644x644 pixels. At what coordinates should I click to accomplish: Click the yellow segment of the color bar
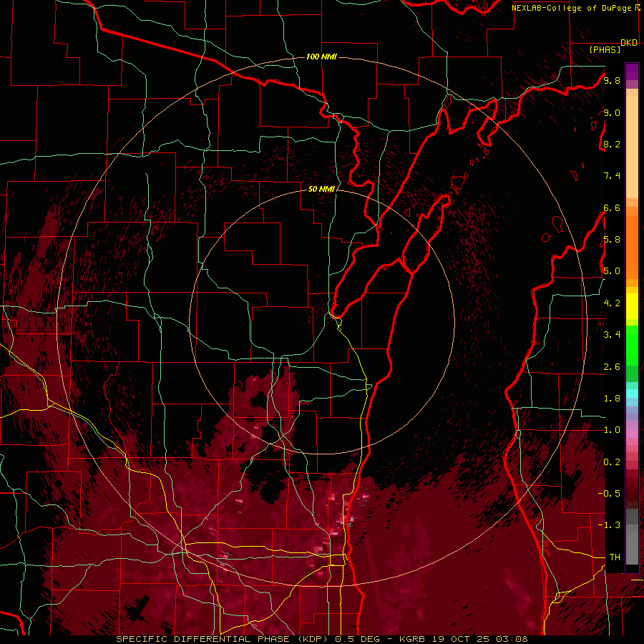pyautogui.click(x=632, y=306)
